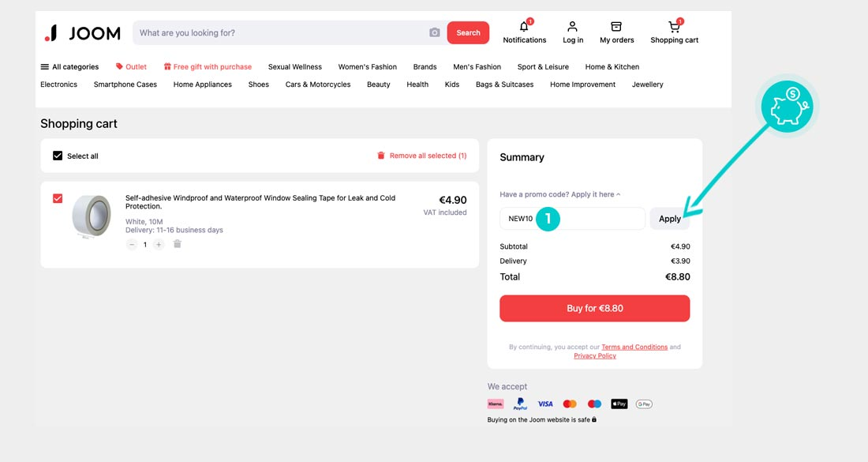This screenshot has width=868, height=462.
Task: Toggle the Select all checkbox
Action: tap(58, 156)
